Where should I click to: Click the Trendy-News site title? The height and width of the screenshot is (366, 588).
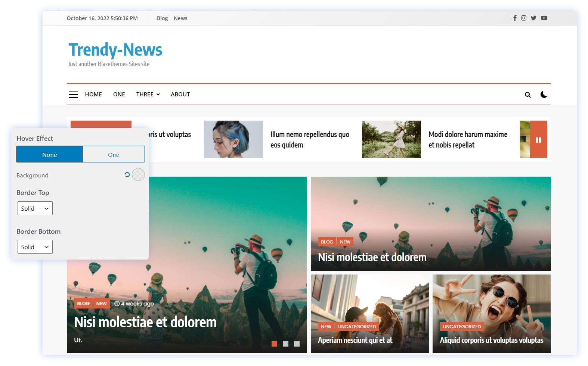115,50
